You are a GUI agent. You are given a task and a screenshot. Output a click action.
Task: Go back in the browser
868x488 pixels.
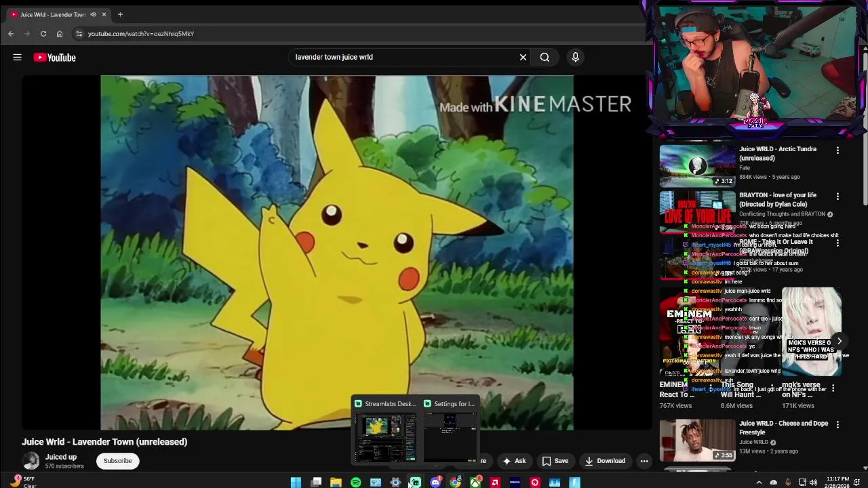coord(11,34)
